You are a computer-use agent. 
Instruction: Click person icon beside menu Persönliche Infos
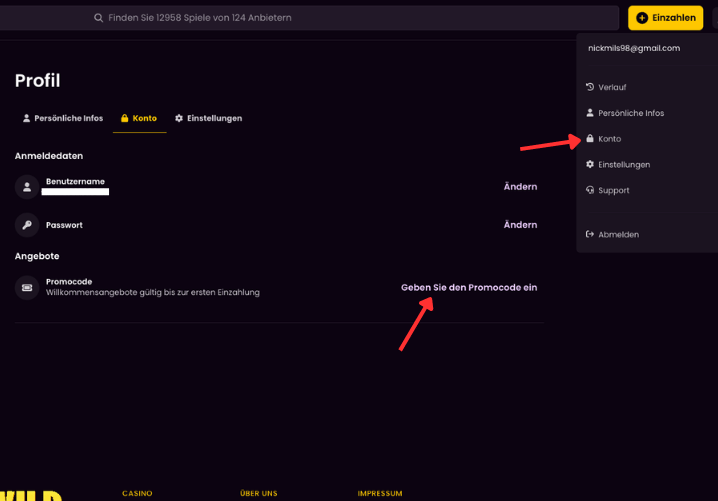(590, 113)
